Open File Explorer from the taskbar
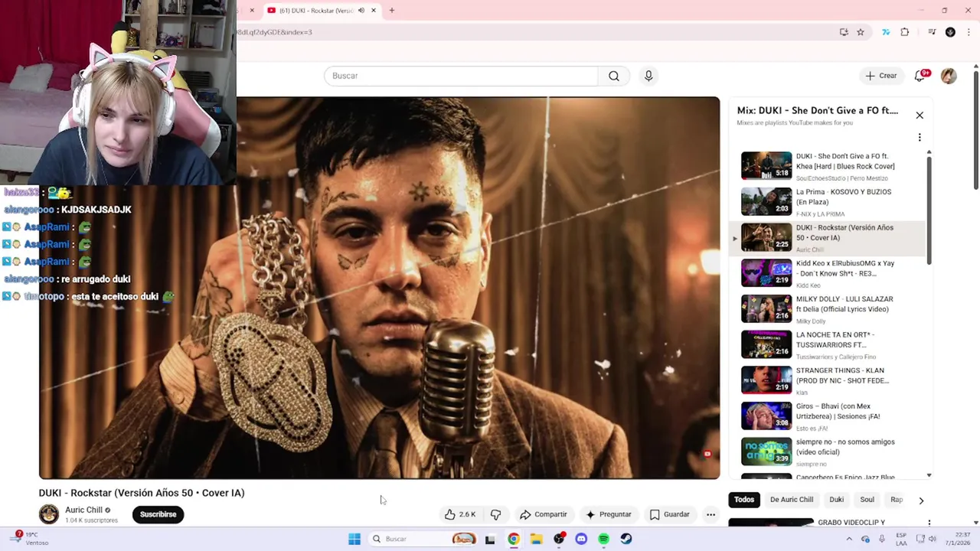This screenshot has height=551, width=980. tap(536, 539)
